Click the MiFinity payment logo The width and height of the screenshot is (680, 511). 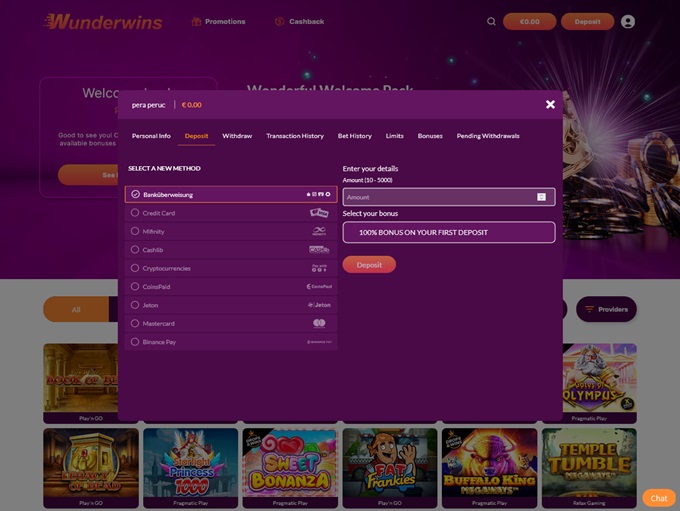click(x=319, y=231)
